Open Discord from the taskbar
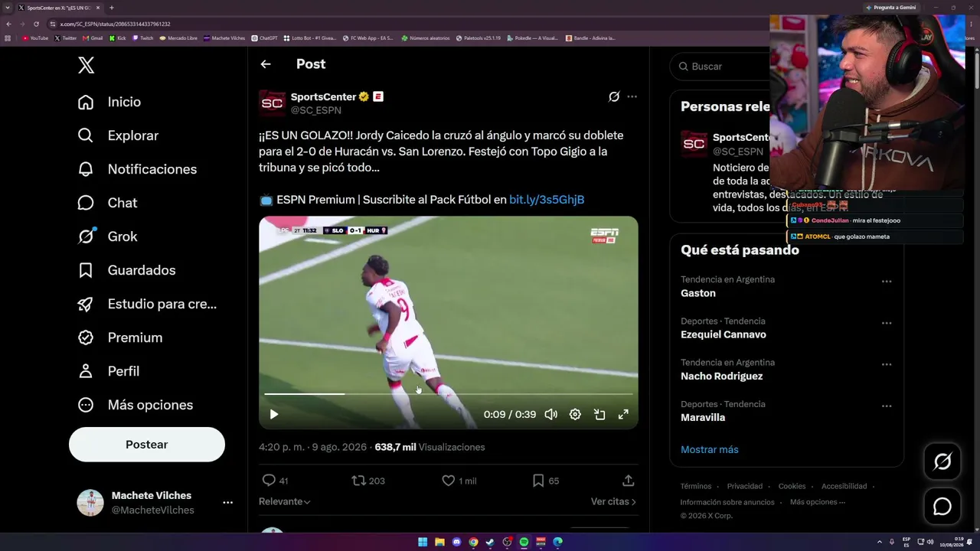980x551 pixels. (x=456, y=542)
